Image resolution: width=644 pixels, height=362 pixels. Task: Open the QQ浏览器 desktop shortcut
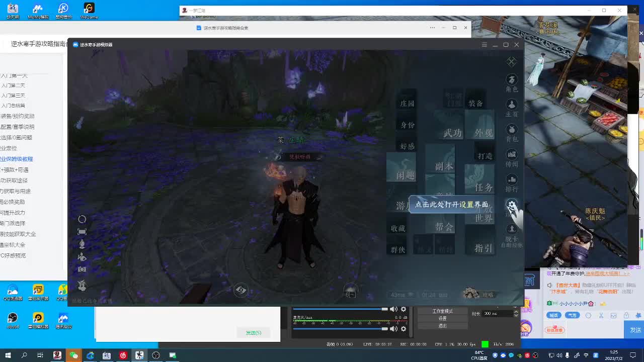(x=13, y=292)
